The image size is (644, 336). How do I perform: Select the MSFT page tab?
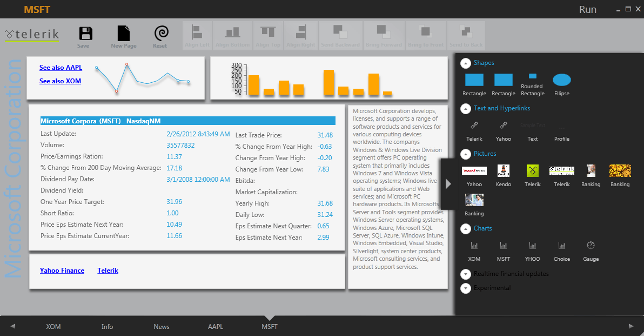[270, 327]
